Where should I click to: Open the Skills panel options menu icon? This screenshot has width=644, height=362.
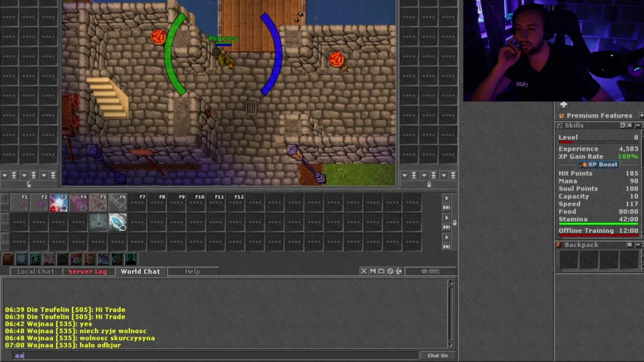(x=630, y=125)
